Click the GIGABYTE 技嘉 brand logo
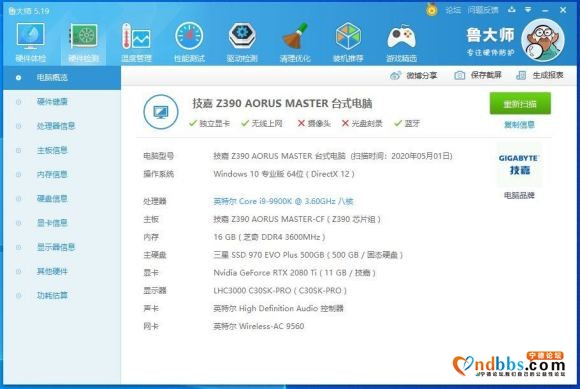The width and height of the screenshot is (580, 389). coord(519,165)
